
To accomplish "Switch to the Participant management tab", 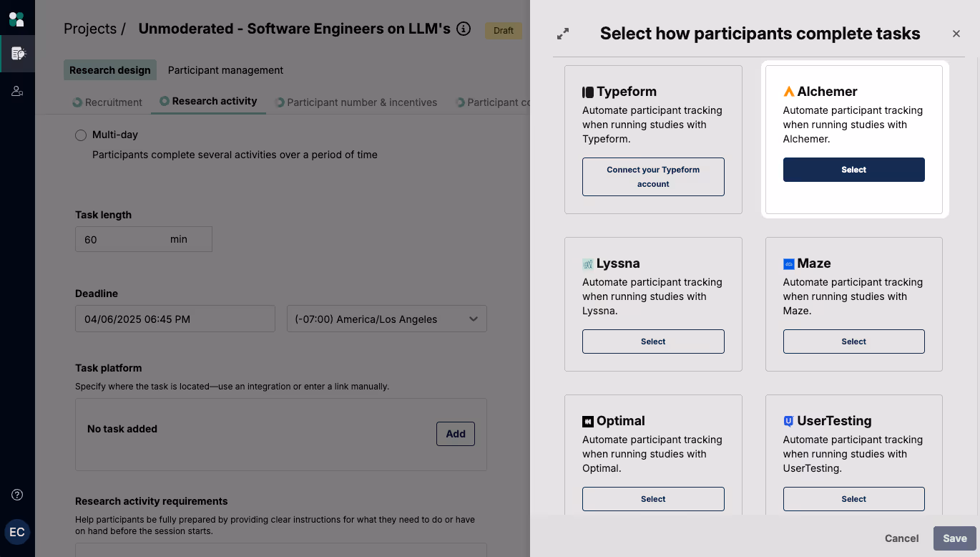I will coord(225,70).
